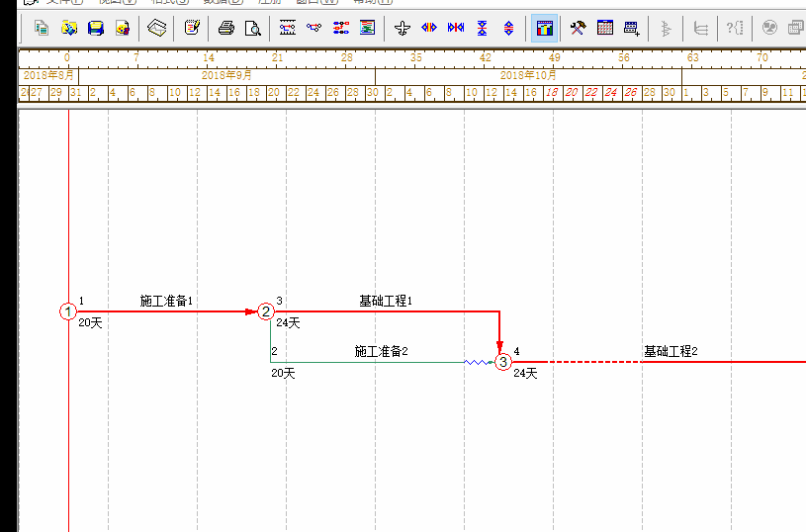Click the hammer tools icon
This screenshot has width=806, height=532.
[579, 28]
